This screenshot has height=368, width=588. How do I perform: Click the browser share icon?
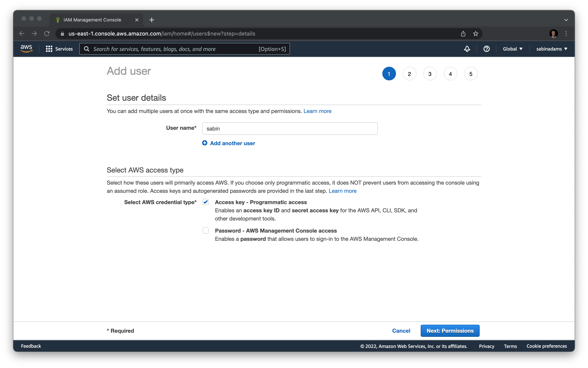coord(463,34)
